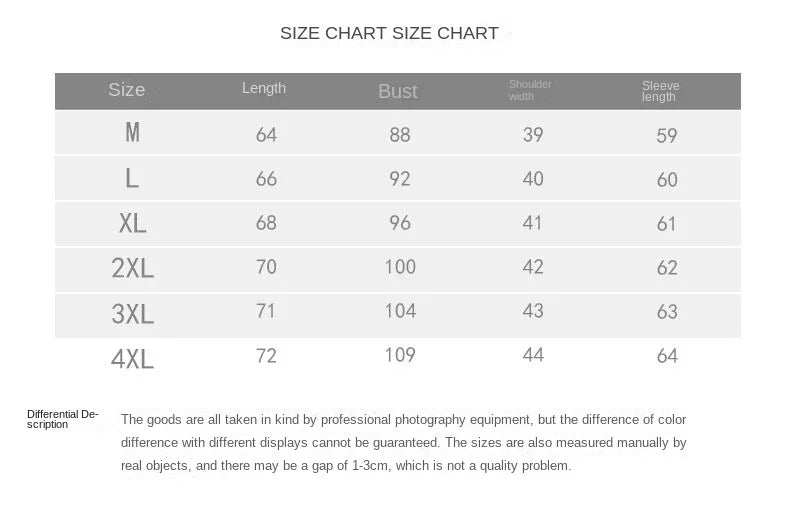Click bust value 88 in M row

pos(400,135)
